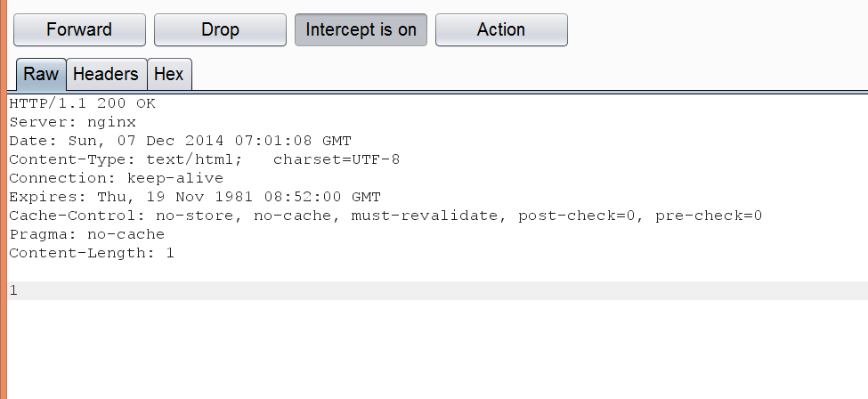
Task: Click the Cache-Control header line
Action: (385, 216)
